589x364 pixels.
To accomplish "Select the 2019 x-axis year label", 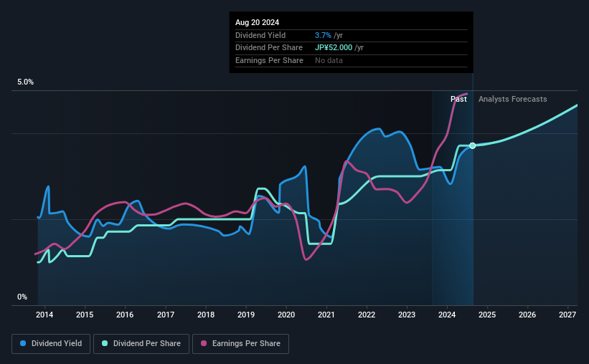I will pos(245,315).
